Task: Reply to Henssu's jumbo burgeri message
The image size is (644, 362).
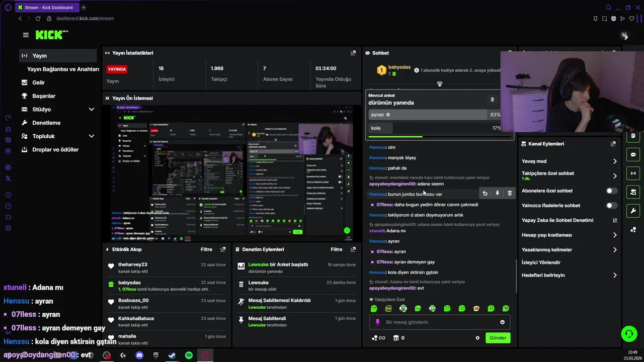Action: pyautogui.click(x=485, y=194)
